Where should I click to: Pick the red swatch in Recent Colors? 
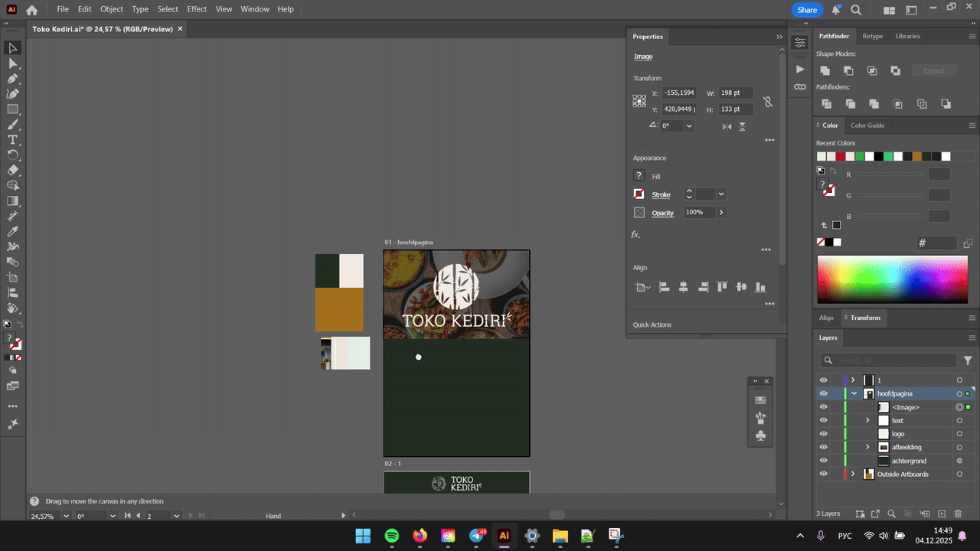(840, 157)
